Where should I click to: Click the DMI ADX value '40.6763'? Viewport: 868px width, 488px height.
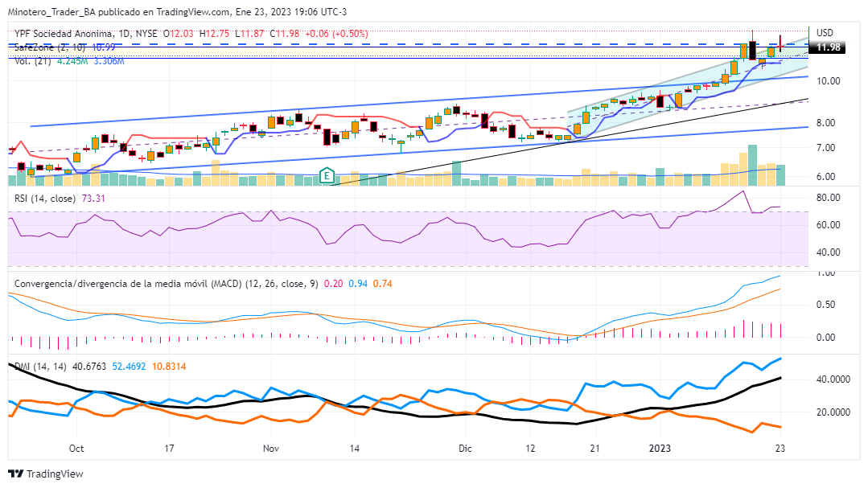[89, 367]
